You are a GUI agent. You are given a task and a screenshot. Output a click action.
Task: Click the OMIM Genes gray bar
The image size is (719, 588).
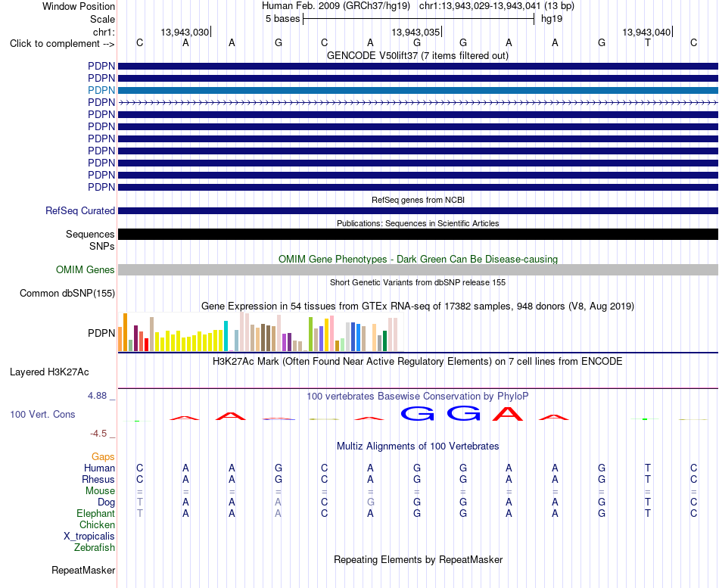[418, 269]
